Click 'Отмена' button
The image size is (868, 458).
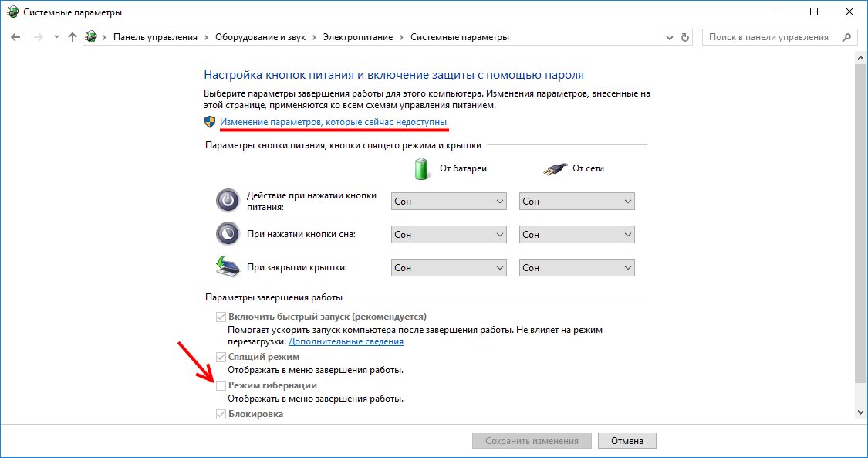tap(627, 441)
